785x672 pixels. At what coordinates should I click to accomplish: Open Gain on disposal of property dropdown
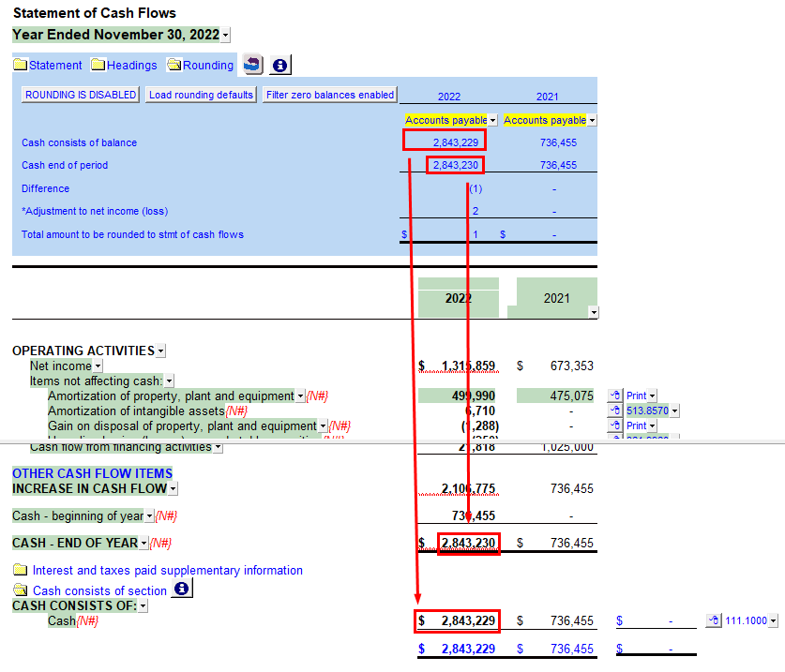click(x=324, y=426)
